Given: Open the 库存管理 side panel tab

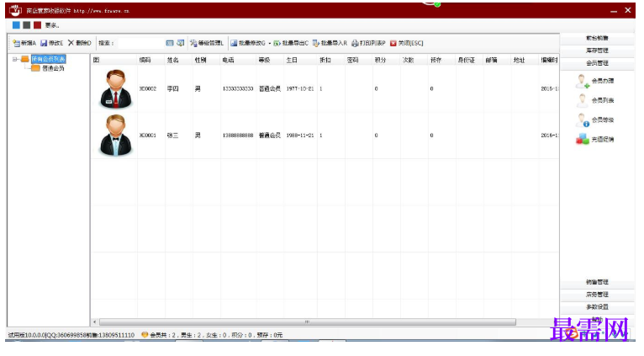Looking at the screenshot, I should (x=597, y=50).
